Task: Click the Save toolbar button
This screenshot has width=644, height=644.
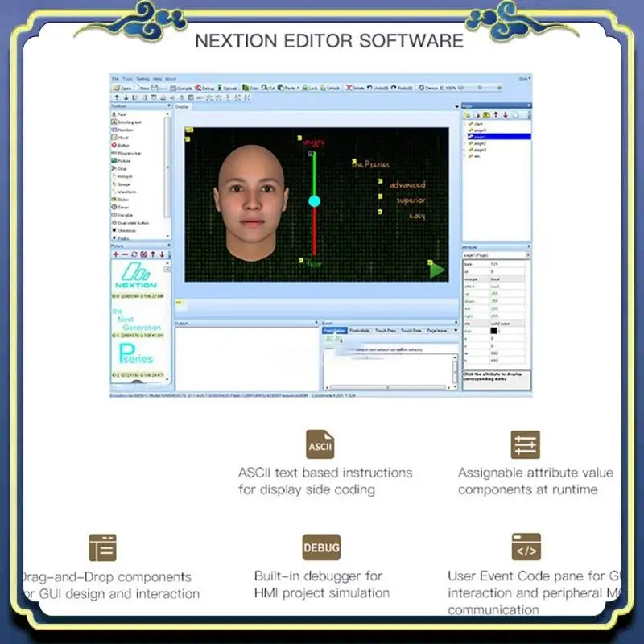Action: [159, 88]
